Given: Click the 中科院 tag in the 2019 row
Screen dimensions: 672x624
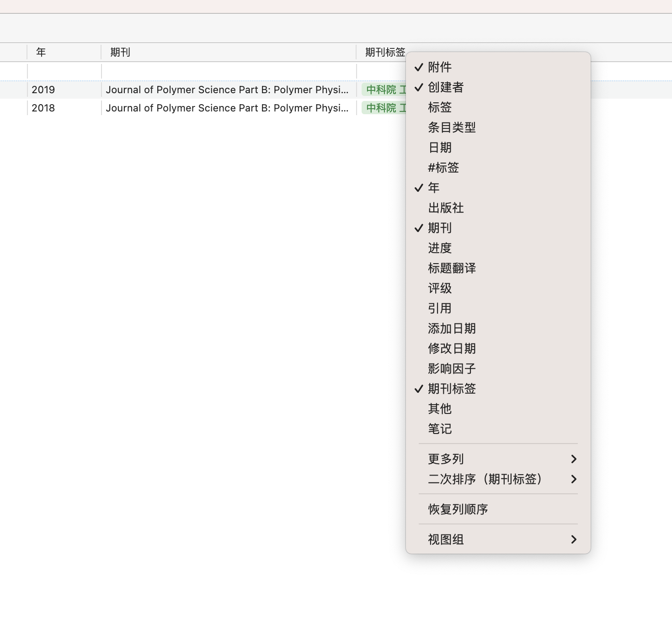Looking at the screenshot, I should (384, 90).
